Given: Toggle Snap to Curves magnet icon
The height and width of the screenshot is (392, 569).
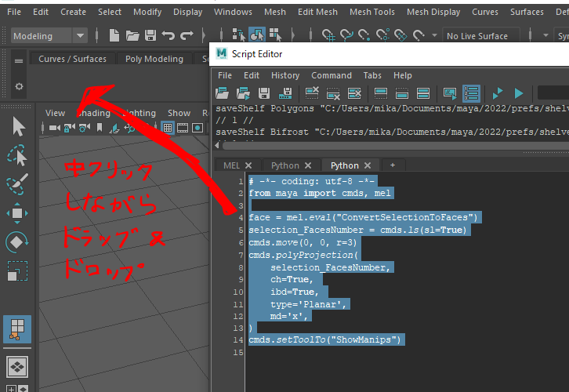Looking at the screenshot, I should pyautogui.click(x=346, y=35).
